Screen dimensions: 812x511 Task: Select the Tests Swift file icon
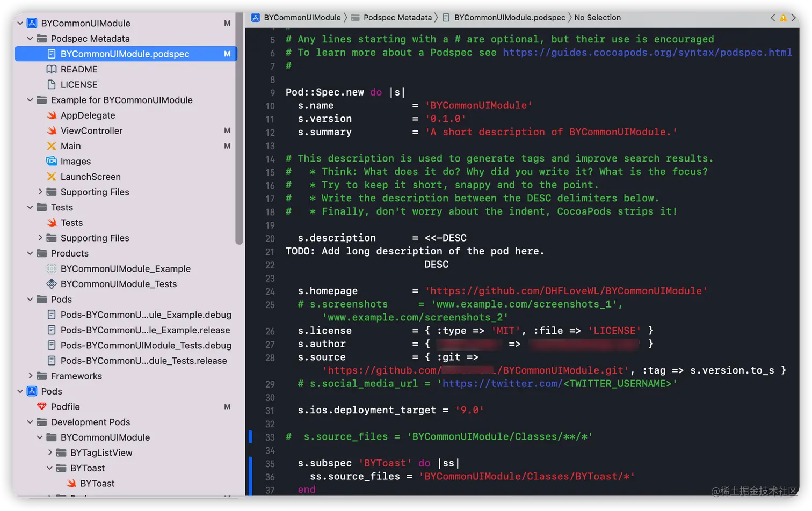[x=52, y=222]
